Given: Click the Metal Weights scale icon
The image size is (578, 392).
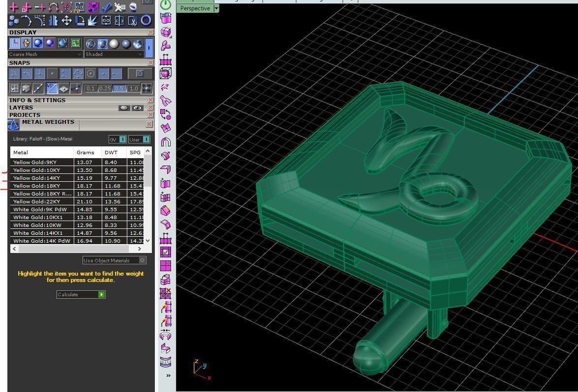Looking at the screenshot, I should 13,125.
